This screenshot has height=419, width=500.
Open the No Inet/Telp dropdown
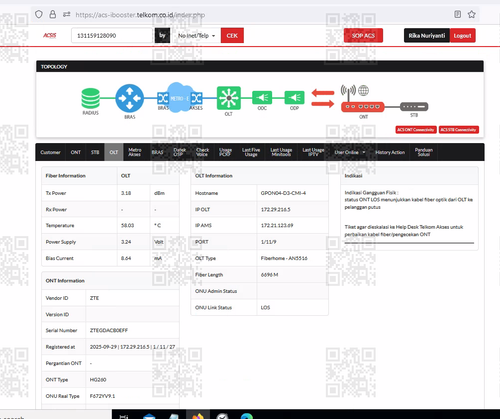click(196, 36)
